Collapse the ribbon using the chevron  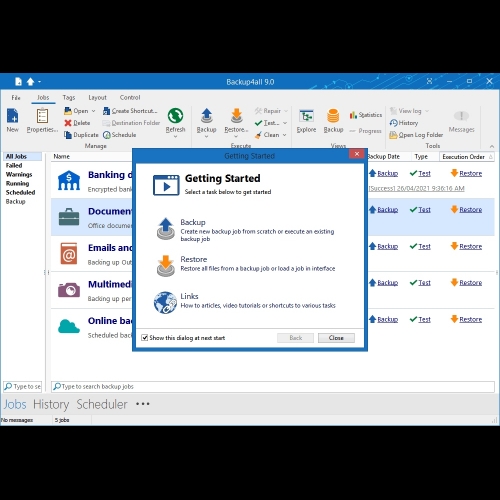492,146
